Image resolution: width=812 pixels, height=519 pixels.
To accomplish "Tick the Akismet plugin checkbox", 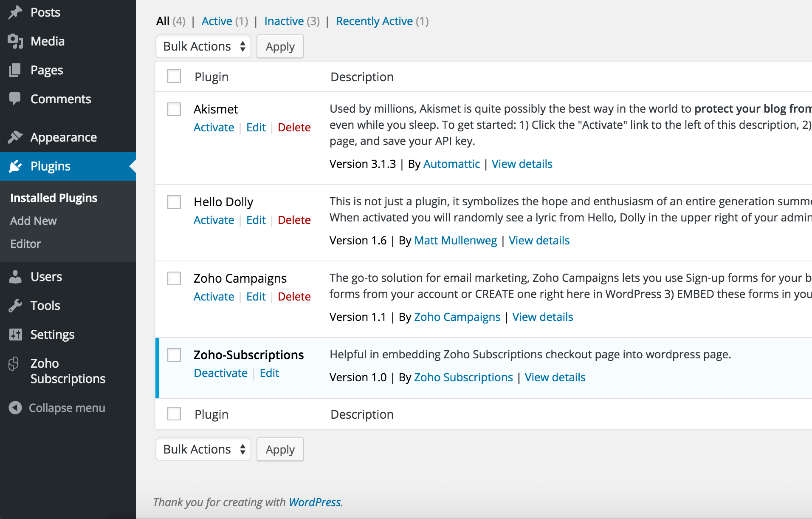I will click(x=174, y=109).
